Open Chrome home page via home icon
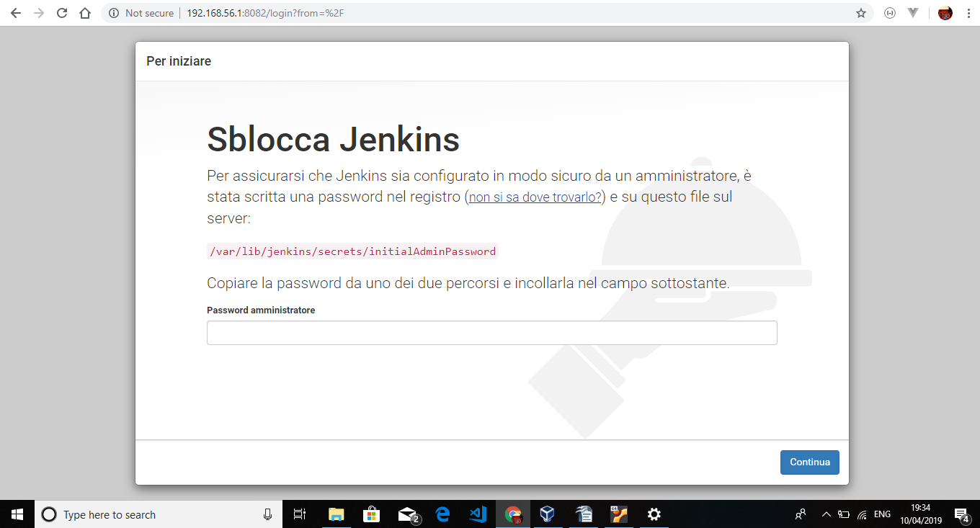Screen dimensions: 980x528 pos(86,12)
